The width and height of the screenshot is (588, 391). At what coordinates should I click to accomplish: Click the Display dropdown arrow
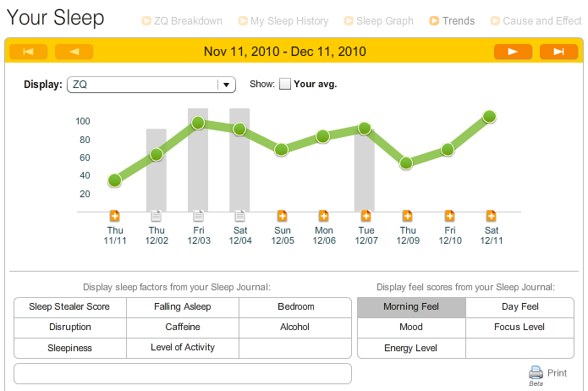pyautogui.click(x=226, y=85)
